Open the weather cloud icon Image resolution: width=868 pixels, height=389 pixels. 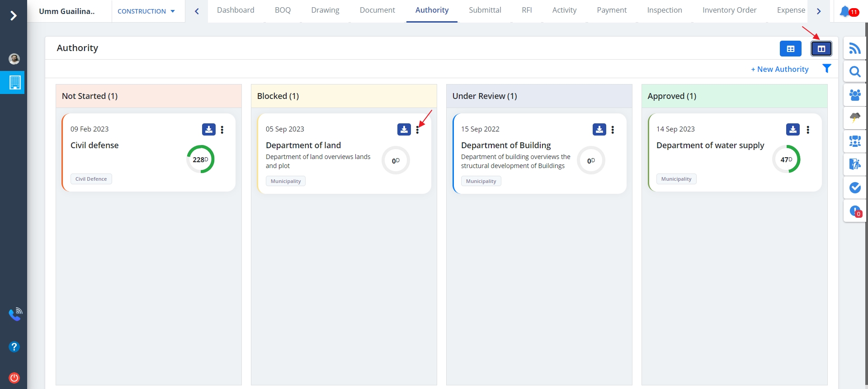[x=854, y=118]
